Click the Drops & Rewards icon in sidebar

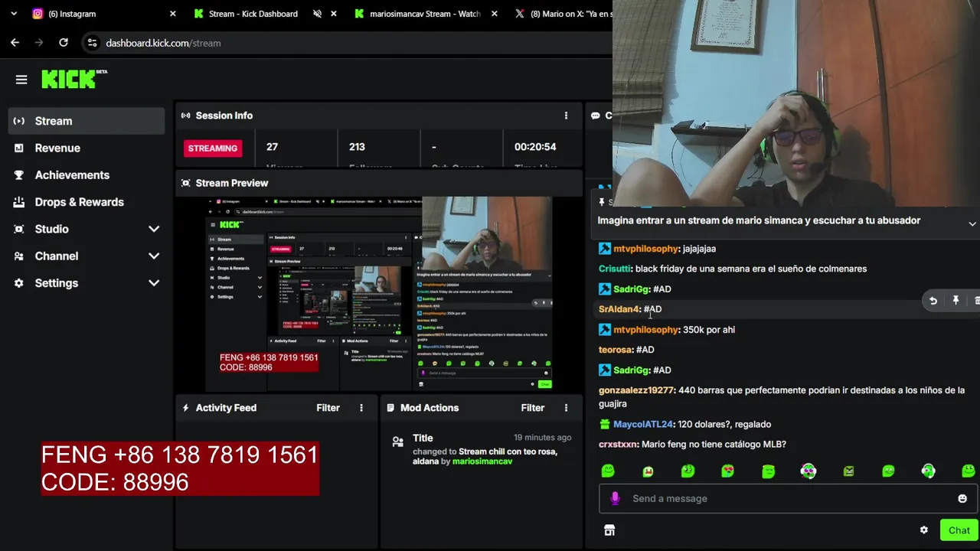pyautogui.click(x=19, y=202)
